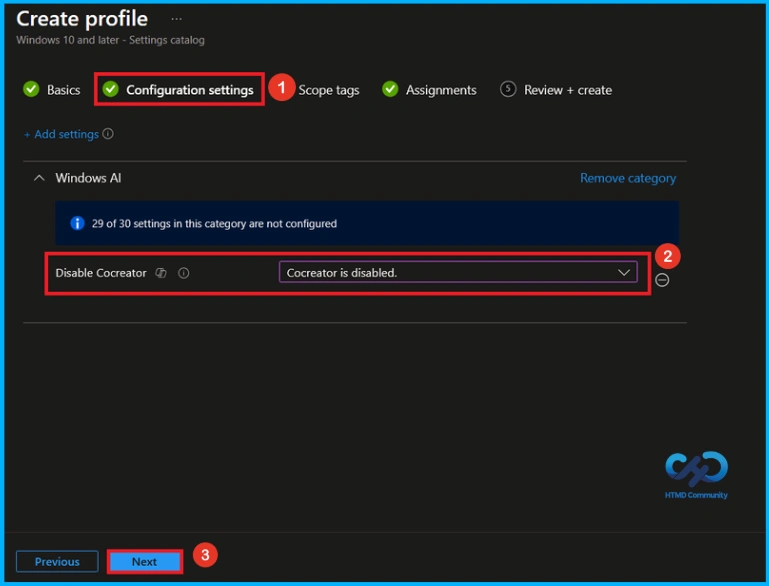The width and height of the screenshot is (769, 586).
Task: Click the Create profile heading
Action: click(82, 19)
